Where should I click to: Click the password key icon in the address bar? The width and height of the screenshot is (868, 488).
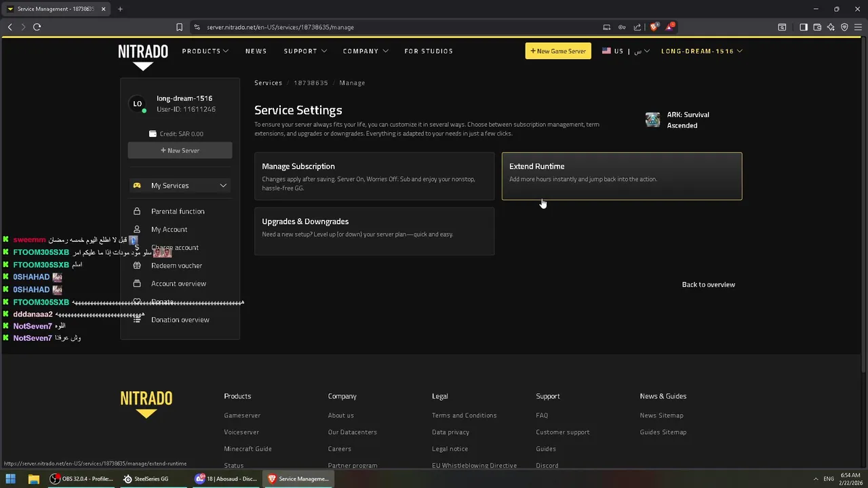point(622,27)
